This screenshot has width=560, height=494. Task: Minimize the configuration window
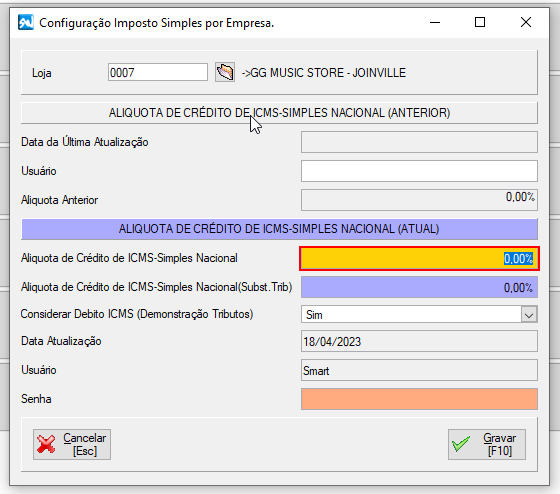[x=435, y=23]
